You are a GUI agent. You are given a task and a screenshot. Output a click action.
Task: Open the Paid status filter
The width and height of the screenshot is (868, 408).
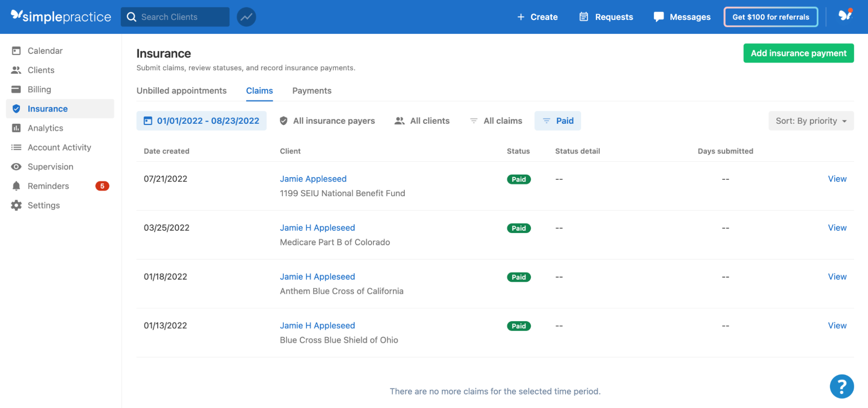(558, 121)
